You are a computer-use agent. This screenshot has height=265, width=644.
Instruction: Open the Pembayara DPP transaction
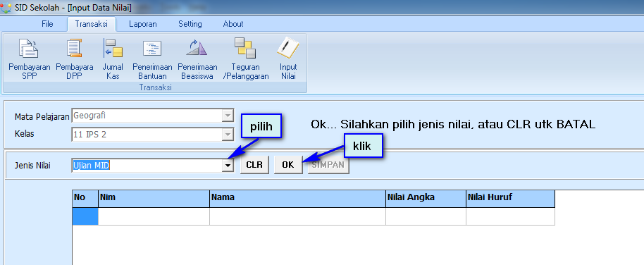pos(75,58)
